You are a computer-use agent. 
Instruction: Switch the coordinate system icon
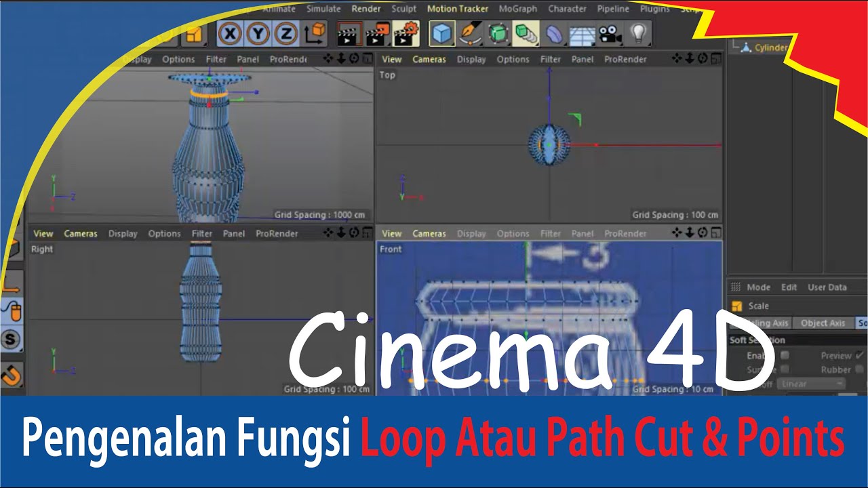(x=315, y=33)
